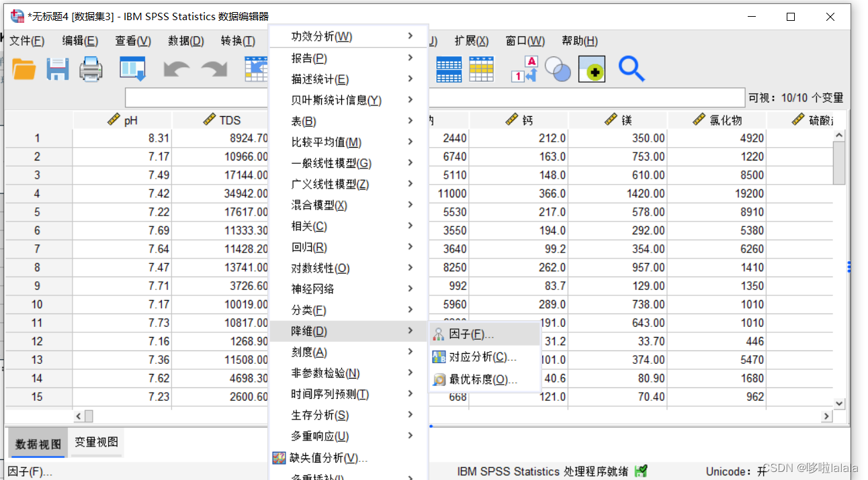Switch to the 变量视图 tab

96,442
